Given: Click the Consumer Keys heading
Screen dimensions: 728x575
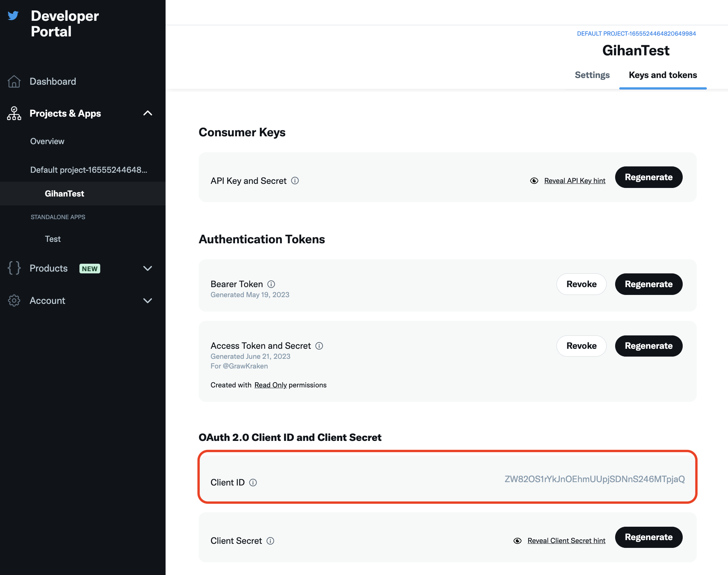Looking at the screenshot, I should click(242, 132).
